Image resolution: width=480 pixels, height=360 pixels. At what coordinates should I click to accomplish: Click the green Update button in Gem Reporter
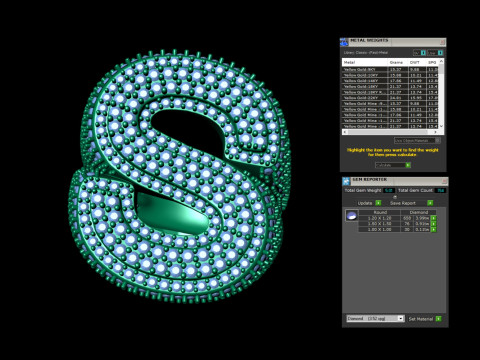(x=378, y=203)
